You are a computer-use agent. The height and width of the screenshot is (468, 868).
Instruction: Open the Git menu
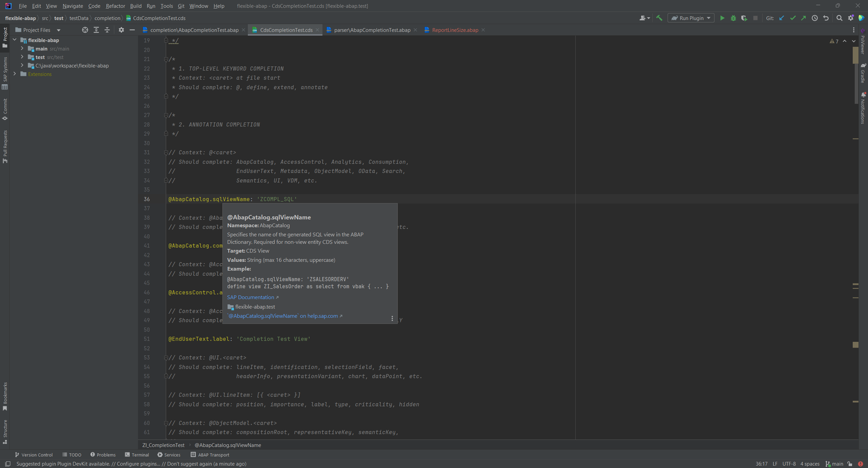[181, 6]
